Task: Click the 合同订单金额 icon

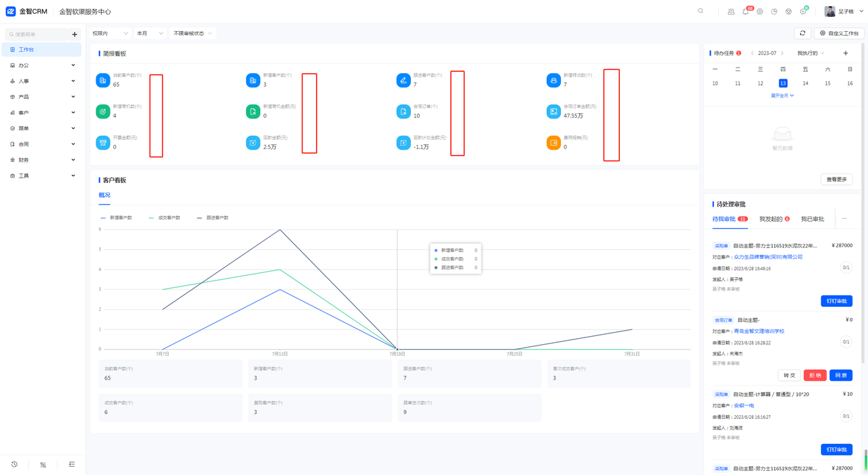Action: (553, 111)
